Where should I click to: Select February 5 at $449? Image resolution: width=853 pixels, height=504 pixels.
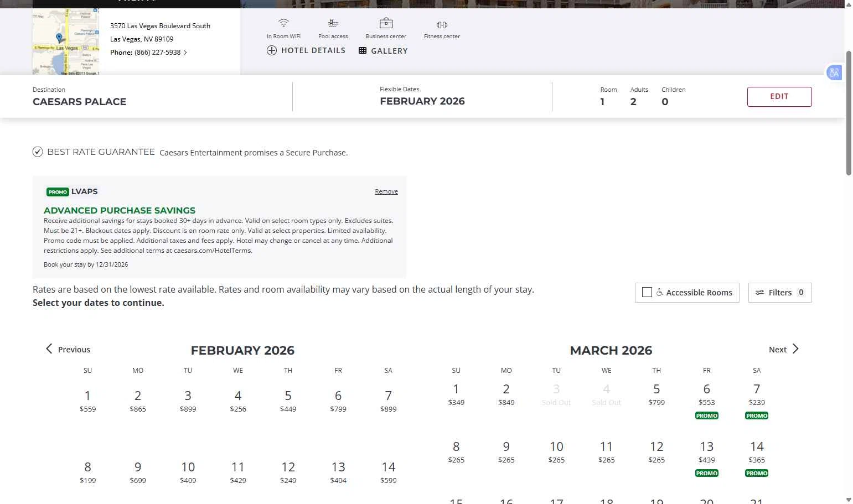pyautogui.click(x=288, y=401)
